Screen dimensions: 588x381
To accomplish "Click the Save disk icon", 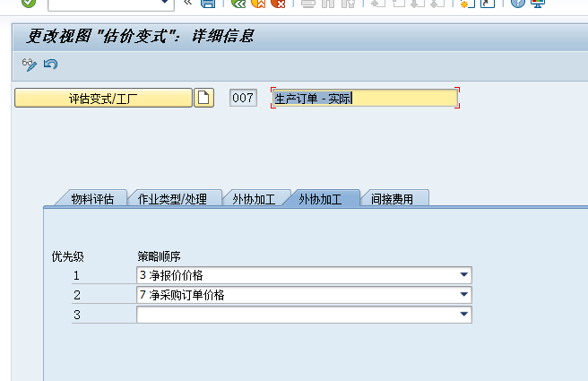I will click(x=208, y=4).
